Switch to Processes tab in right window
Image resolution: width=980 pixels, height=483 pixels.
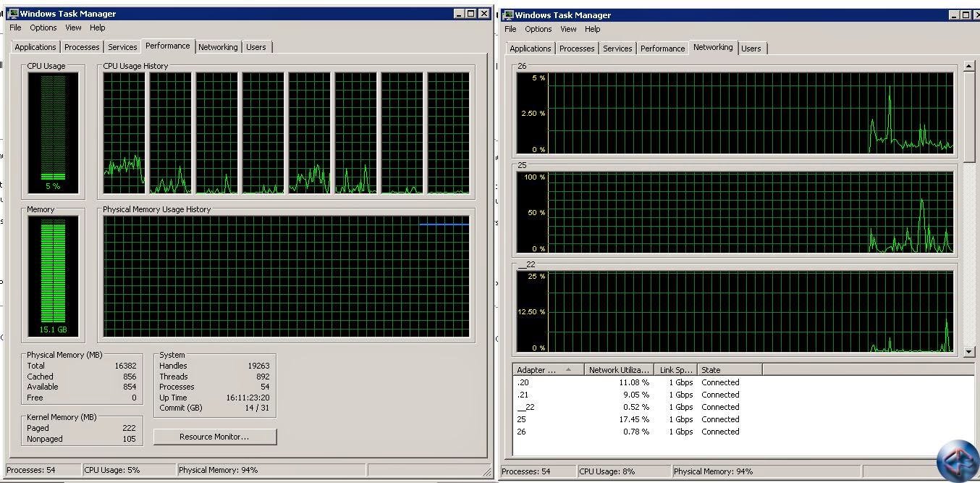[x=577, y=49]
